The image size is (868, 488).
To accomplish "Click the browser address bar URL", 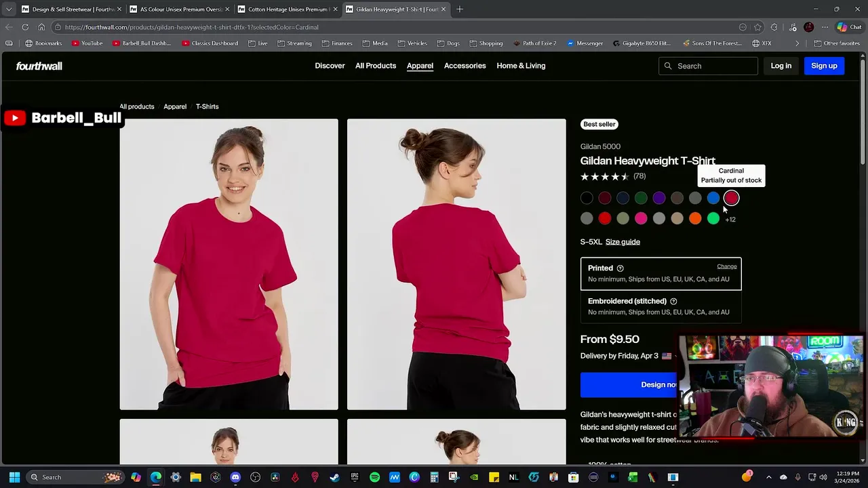I will click(192, 27).
